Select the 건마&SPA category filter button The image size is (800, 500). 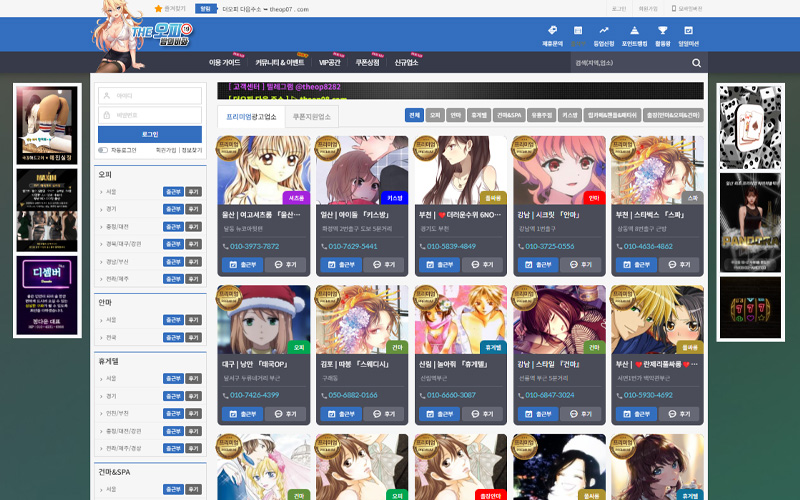click(509, 115)
